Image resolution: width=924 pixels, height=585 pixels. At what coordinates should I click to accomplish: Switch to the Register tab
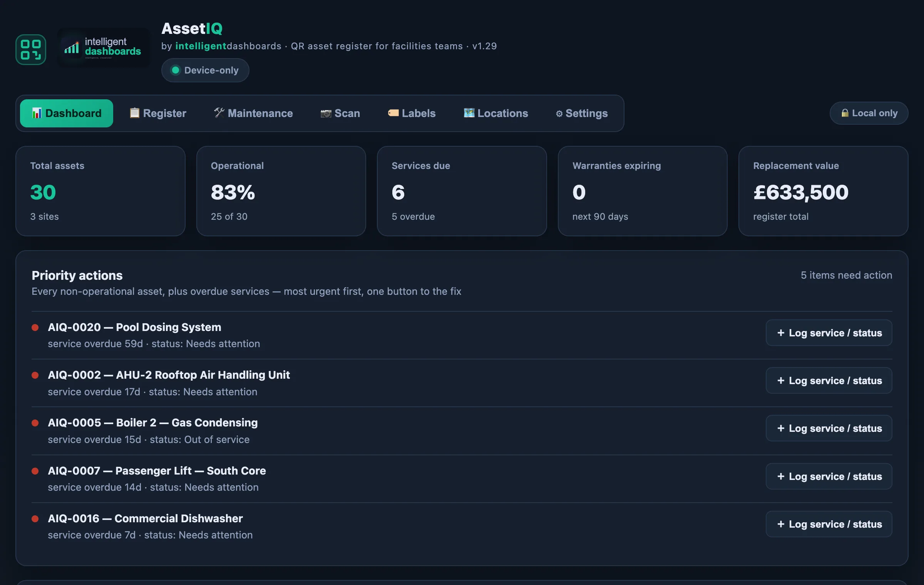coord(158,113)
